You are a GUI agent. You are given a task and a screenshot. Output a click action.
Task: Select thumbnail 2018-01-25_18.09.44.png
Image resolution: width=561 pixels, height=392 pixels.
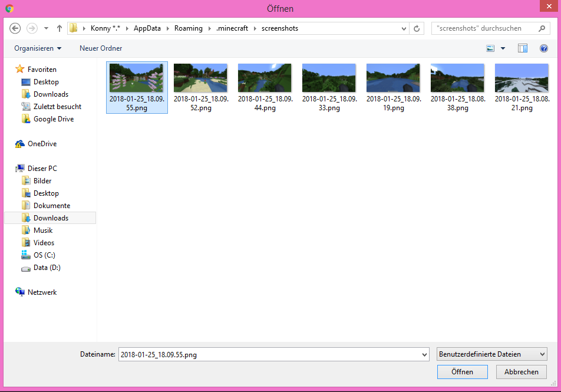pos(265,87)
